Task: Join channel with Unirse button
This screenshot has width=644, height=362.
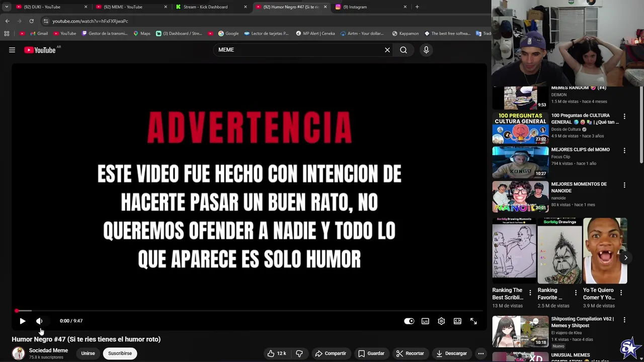Action: [88, 353]
